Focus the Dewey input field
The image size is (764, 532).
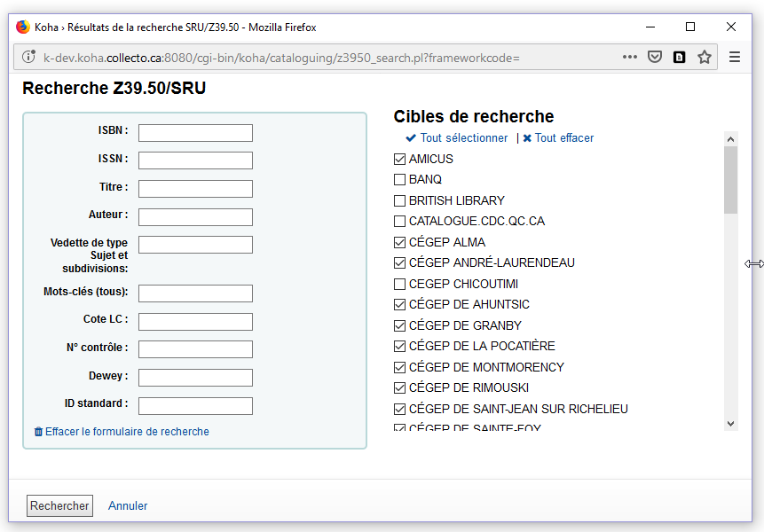195,378
